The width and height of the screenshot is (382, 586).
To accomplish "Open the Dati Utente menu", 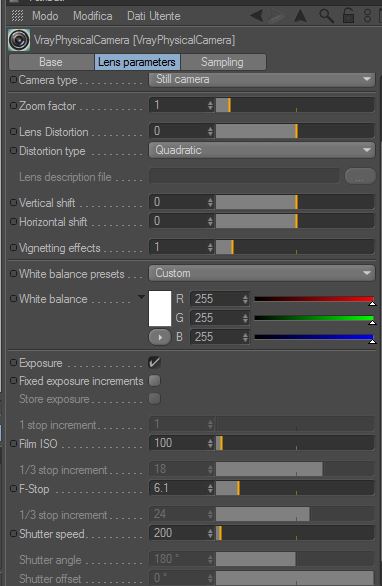I will click(154, 16).
